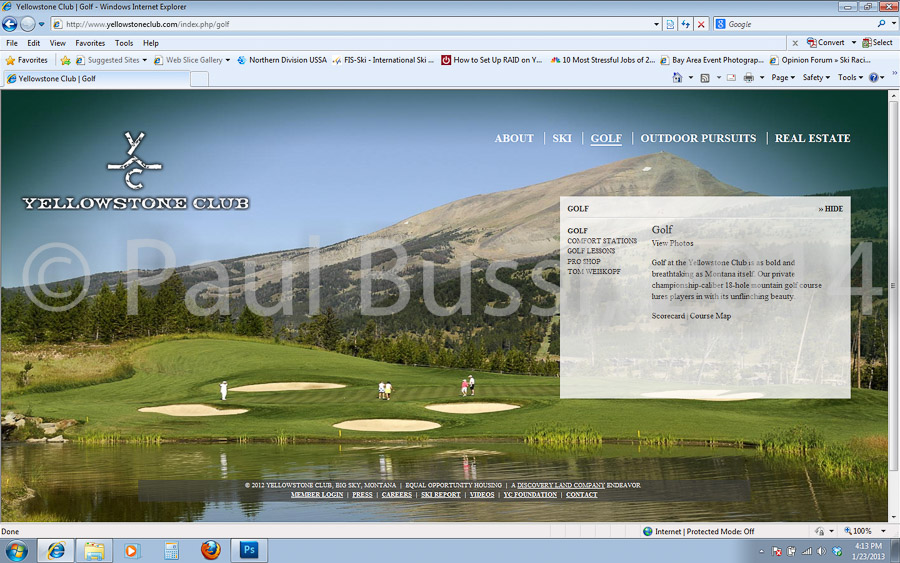
Task: Open the Scorecard link
Action: [x=668, y=316]
